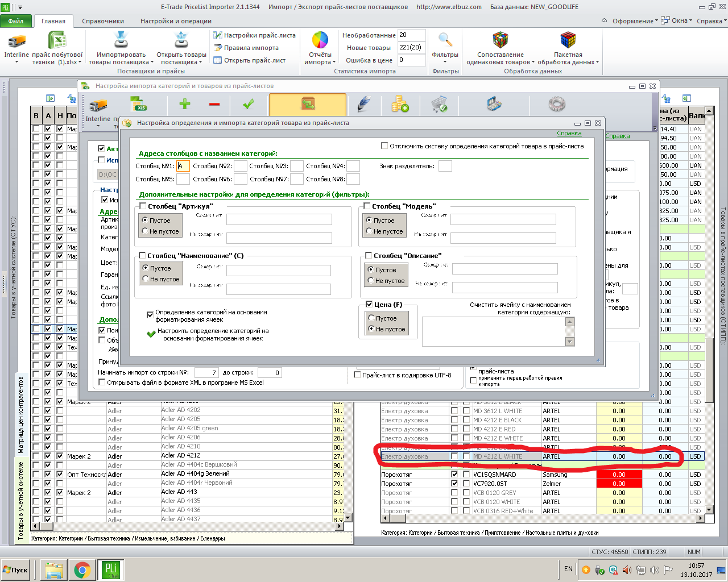Enable the "Артикул" column filter checkbox

click(x=143, y=206)
